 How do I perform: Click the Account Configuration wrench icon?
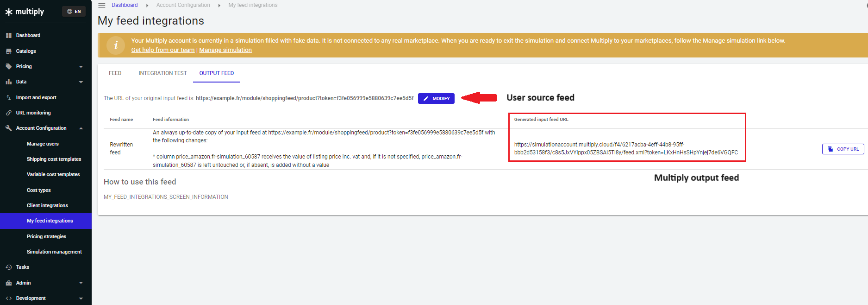point(9,128)
